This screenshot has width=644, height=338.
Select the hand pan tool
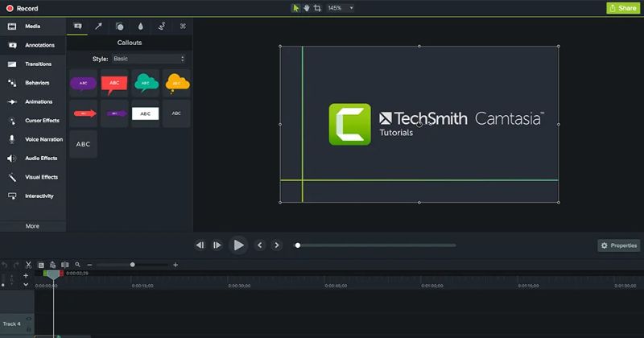pyautogui.click(x=307, y=8)
